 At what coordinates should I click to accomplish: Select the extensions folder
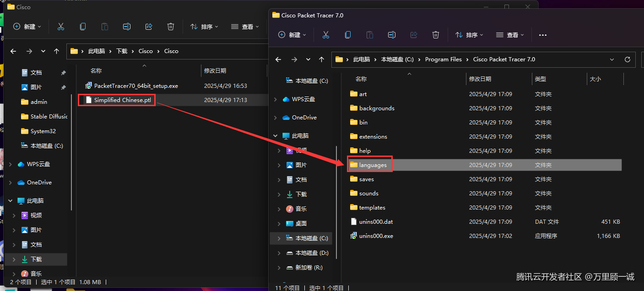[368, 136]
